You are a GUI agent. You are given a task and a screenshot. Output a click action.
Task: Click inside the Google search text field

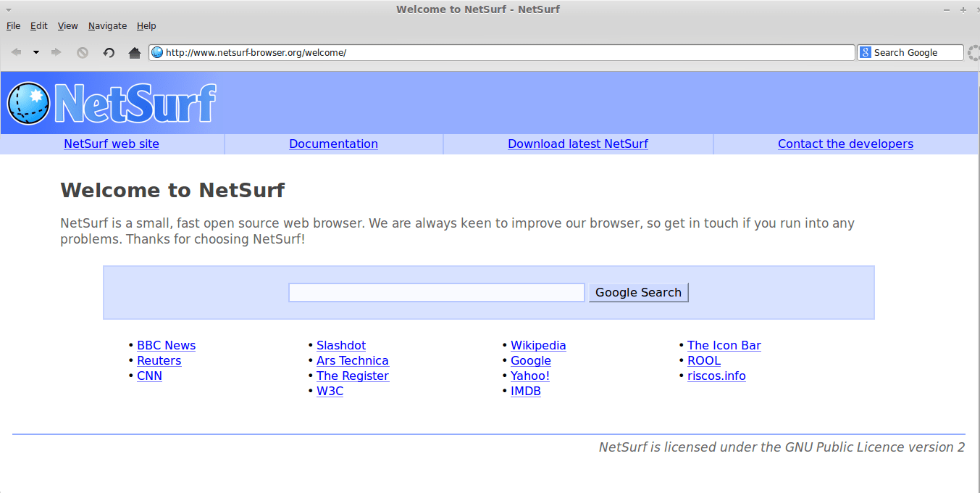(x=436, y=292)
